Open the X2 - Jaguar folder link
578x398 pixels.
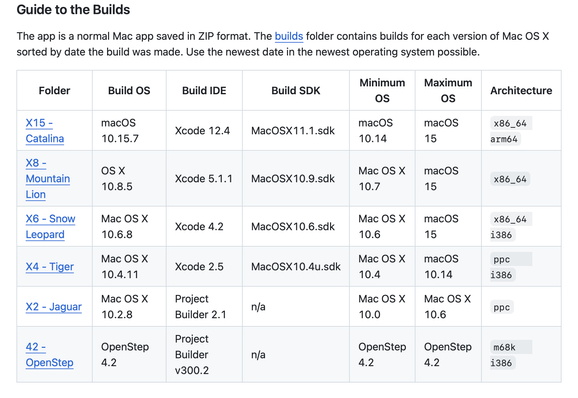(53, 307)
